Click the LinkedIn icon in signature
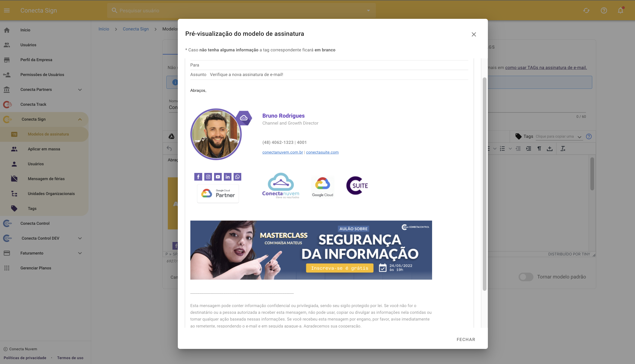Viewport: 635px width, 364px height. coord(228,177)
